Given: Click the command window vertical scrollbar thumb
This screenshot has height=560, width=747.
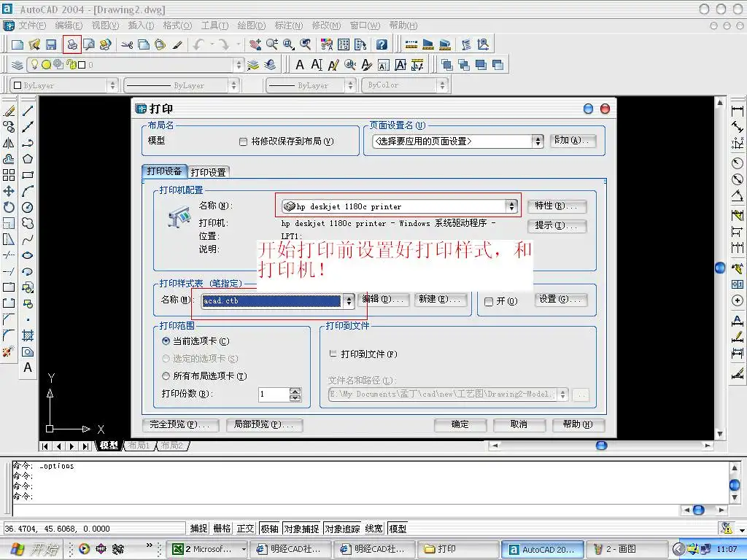Looking at the screenshot, I should pos(735,485).
